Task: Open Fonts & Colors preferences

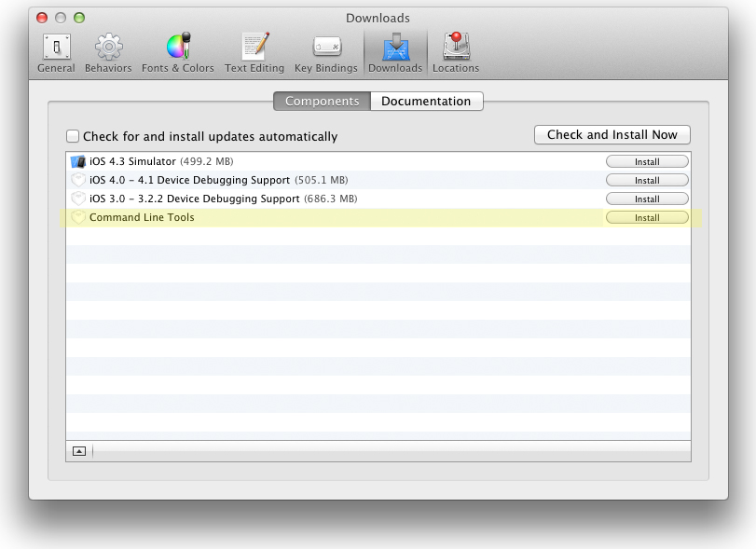Action: coord(177,52)
